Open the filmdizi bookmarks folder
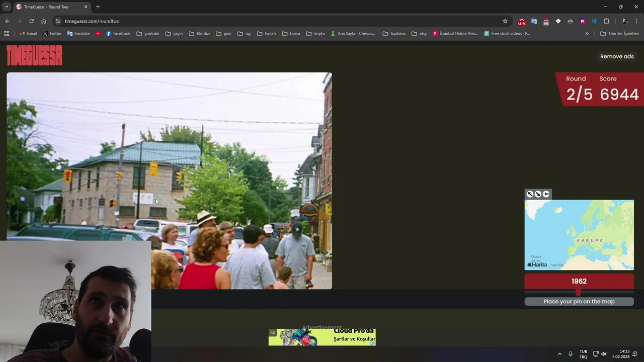The width and height of the screenshot is (644, 362). point(199,34)
